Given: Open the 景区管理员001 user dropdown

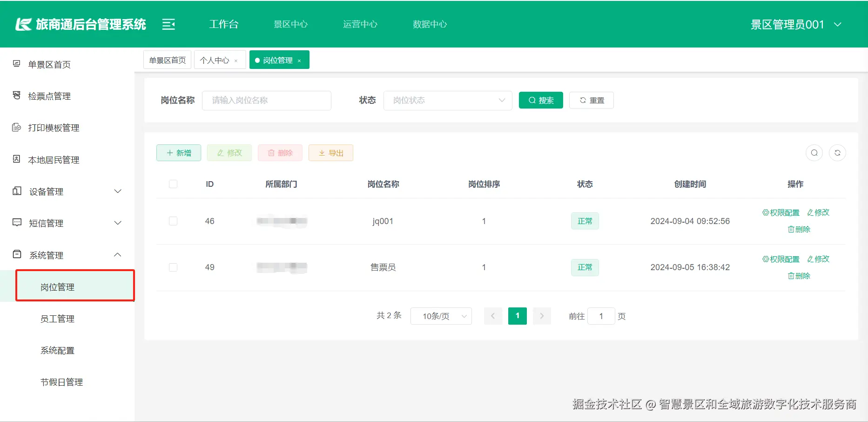Looking at the screenshot, I should [796, 24].
